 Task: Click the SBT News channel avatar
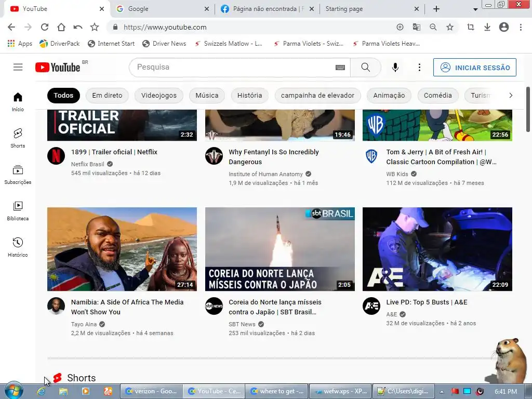214,306
